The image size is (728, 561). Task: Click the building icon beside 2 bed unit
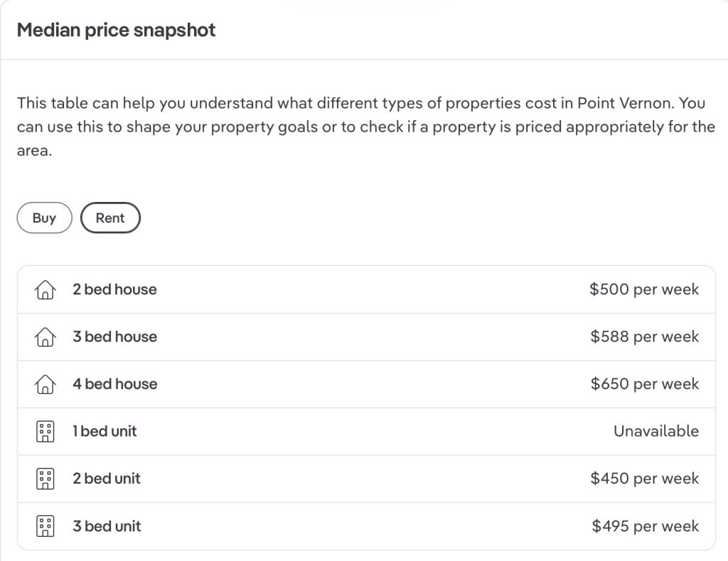[45, 479]
